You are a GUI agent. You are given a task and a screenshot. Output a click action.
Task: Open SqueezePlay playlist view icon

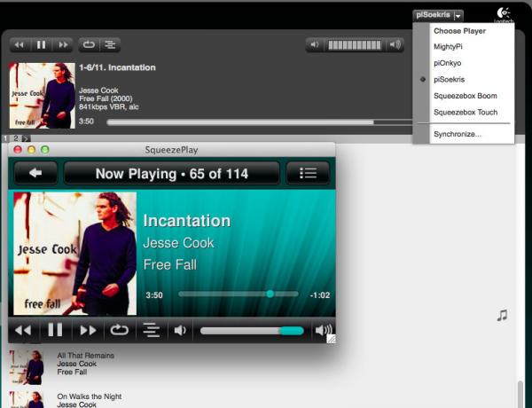click(308, 173)
